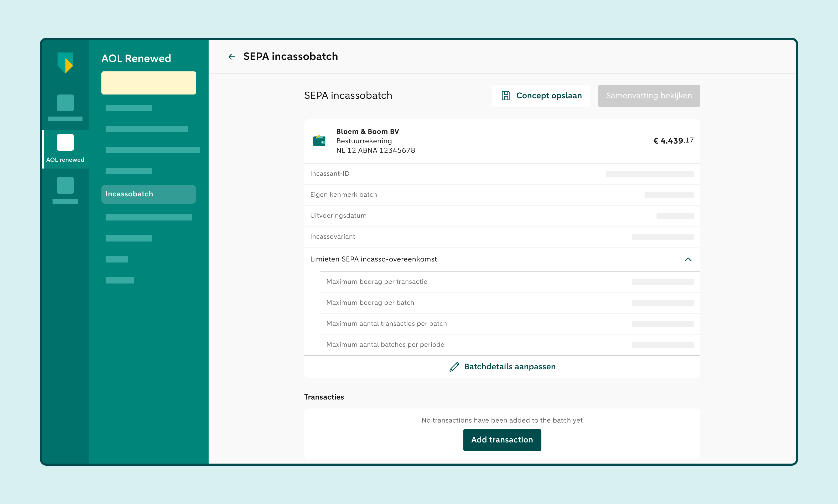Click Concept opslaan

pos(541,96)
